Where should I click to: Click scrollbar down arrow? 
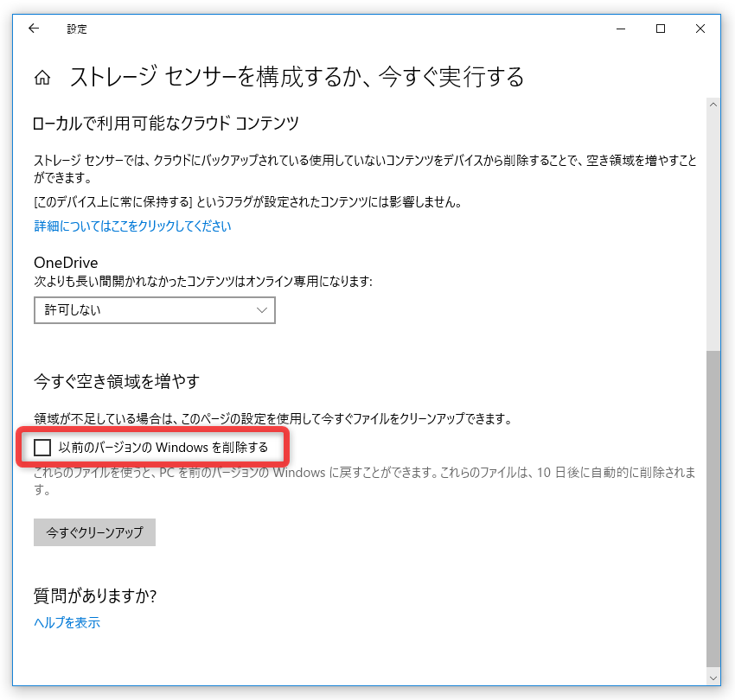click(x=713, y=678)
